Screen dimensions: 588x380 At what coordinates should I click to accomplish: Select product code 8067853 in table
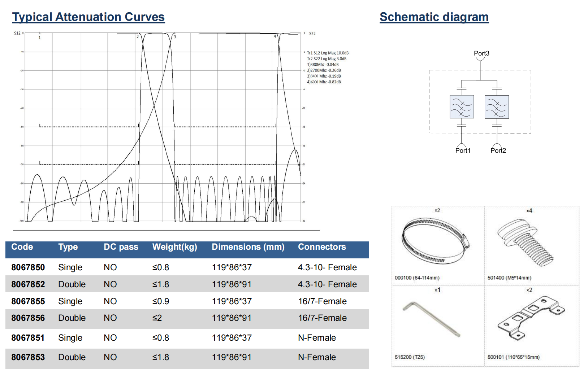tap(28, 357)
